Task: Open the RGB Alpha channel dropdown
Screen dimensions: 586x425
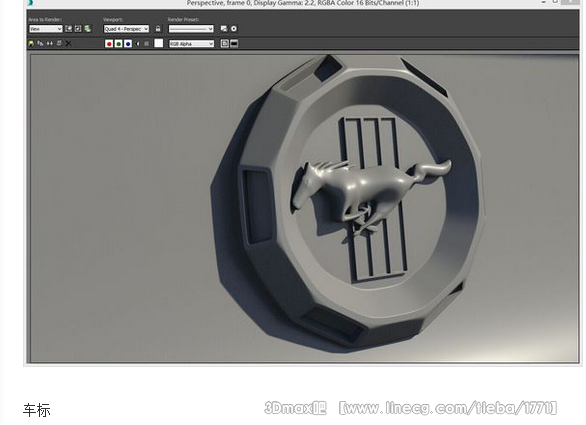Action: (x=191, y=44)
